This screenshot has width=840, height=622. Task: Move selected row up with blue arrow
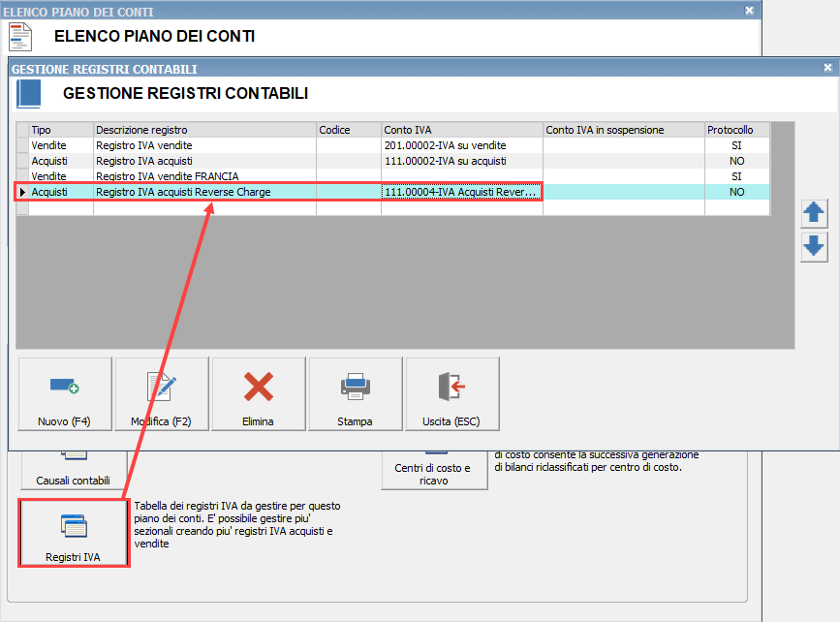point(814,213)
